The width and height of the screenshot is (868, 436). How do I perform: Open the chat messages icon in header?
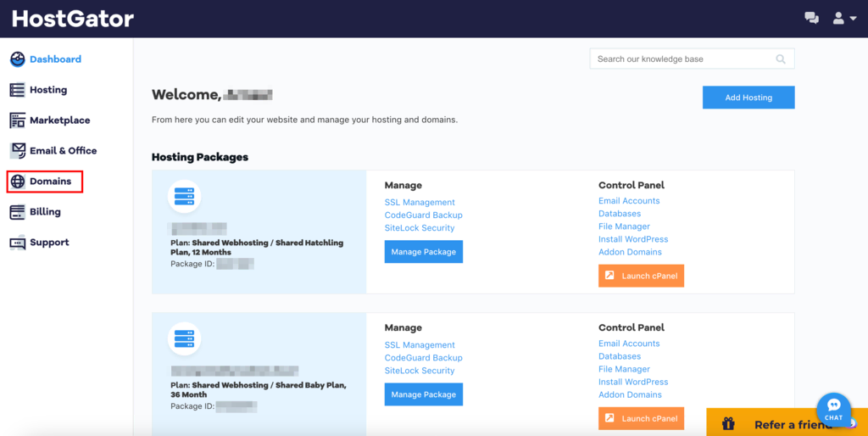click(811, 19)
